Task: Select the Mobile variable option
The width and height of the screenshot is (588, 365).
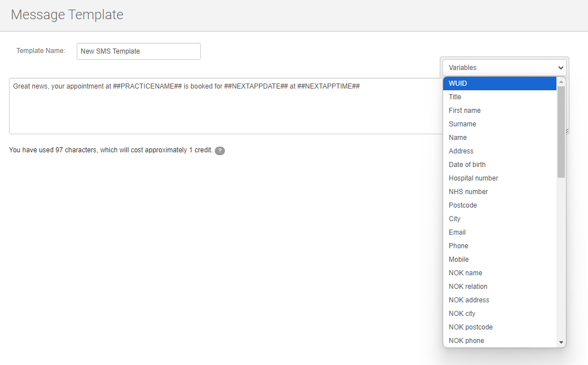Action: point(499,260)
